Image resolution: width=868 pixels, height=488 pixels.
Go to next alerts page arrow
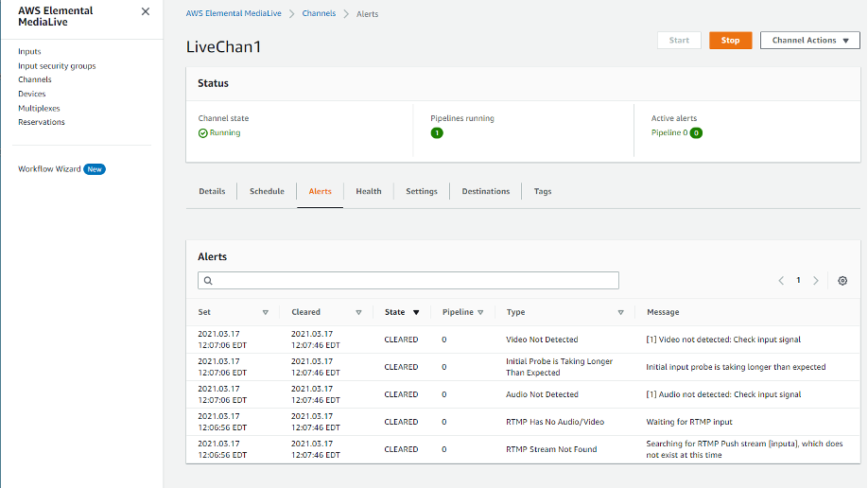pyautogui.click(x=816, y=281)
